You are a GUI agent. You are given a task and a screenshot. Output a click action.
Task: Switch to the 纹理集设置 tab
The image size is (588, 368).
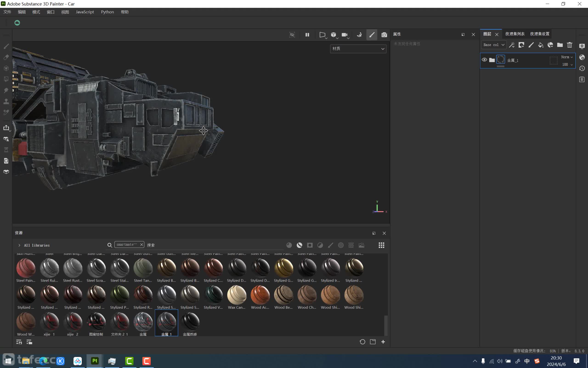540,34
